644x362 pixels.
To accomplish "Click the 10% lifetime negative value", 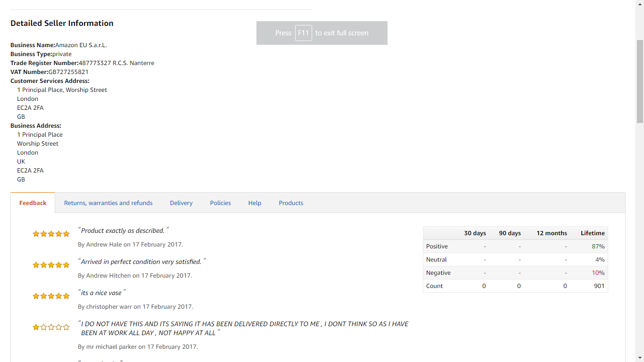I will pyautogui.click(x=598, y=273).
